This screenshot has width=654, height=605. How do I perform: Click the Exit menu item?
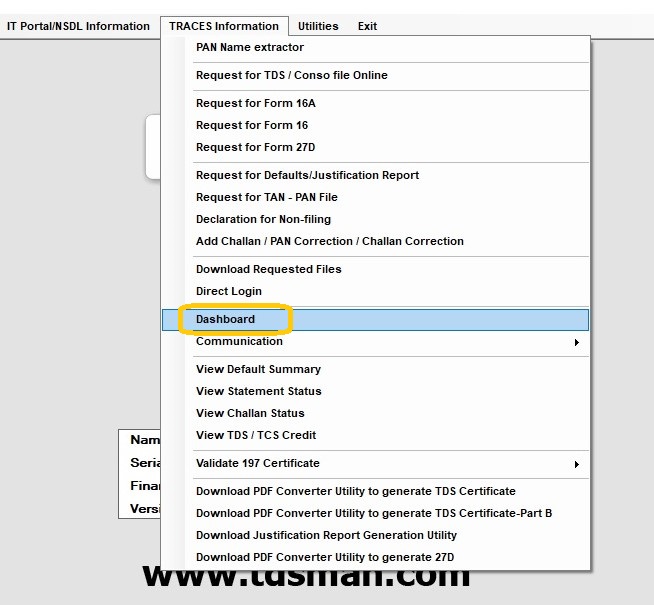pyautogui.click(x=367, y=26)
